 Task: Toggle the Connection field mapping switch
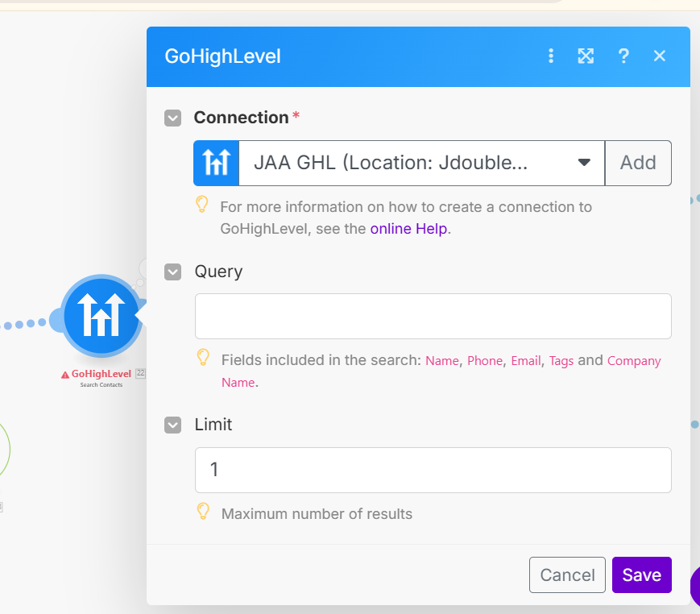pyautogui.click(x=172, y=118)
